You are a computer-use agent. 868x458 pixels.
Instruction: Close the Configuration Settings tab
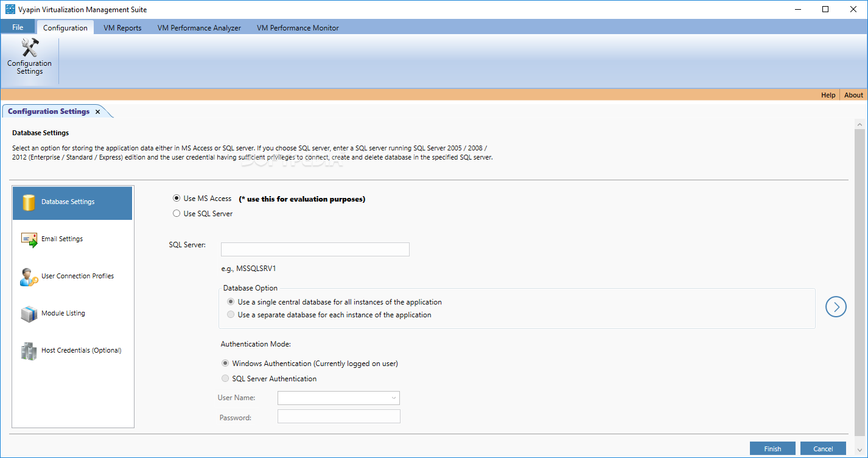[x=97, y=112]
